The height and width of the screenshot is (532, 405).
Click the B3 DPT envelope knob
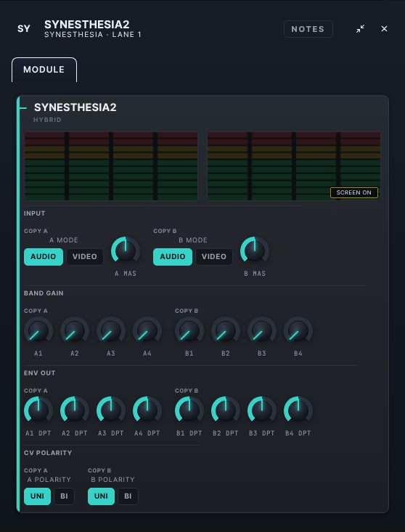click(262, 411)
